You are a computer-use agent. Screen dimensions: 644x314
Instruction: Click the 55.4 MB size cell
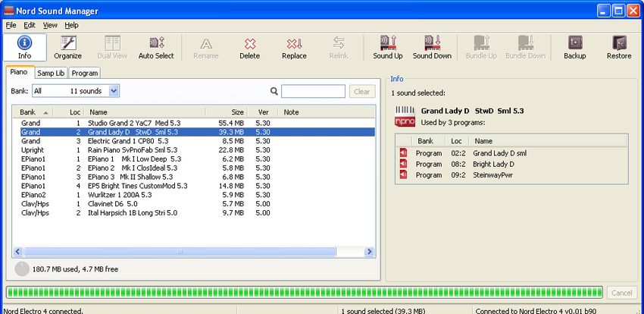click(x=231, y=123)
